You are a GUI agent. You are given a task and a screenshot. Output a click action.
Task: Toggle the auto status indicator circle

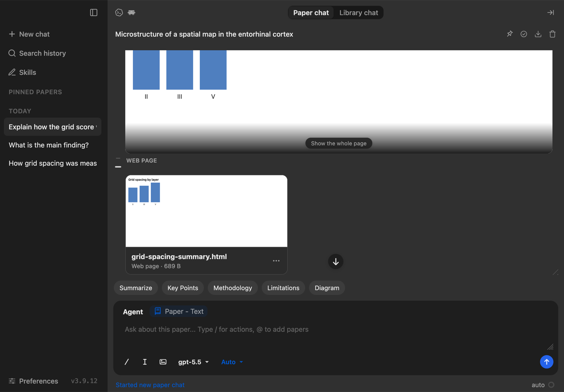coord(551,385)
